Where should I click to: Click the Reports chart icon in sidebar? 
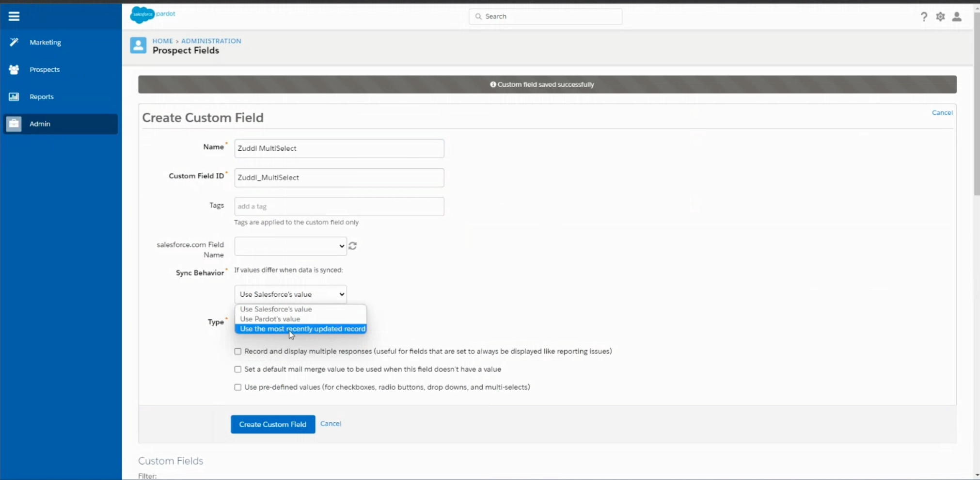(x=14, y=97)
